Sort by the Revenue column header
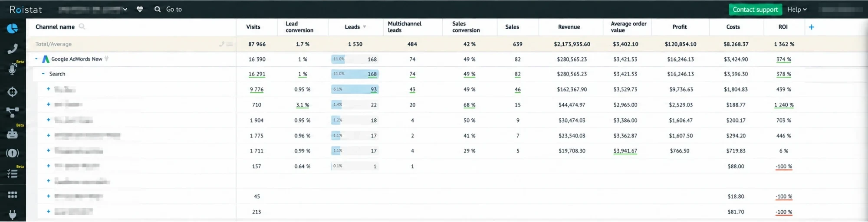 click(569, 27)
